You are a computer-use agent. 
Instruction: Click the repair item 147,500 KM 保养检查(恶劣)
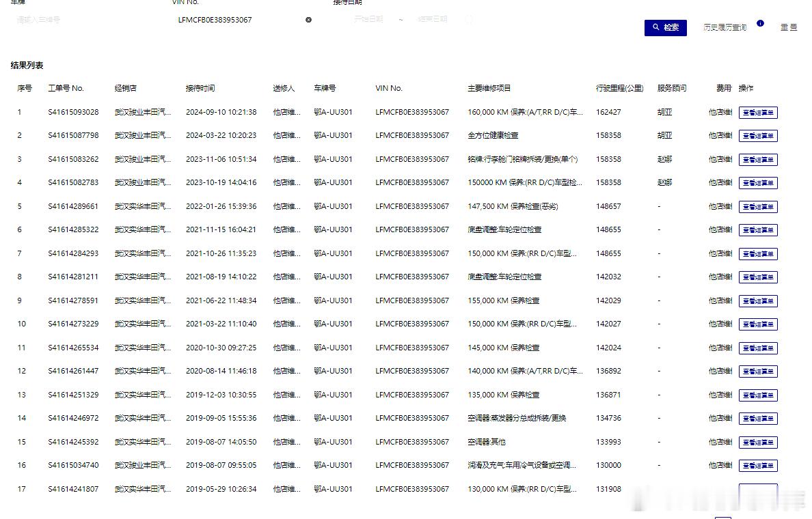tap(513, 206)
